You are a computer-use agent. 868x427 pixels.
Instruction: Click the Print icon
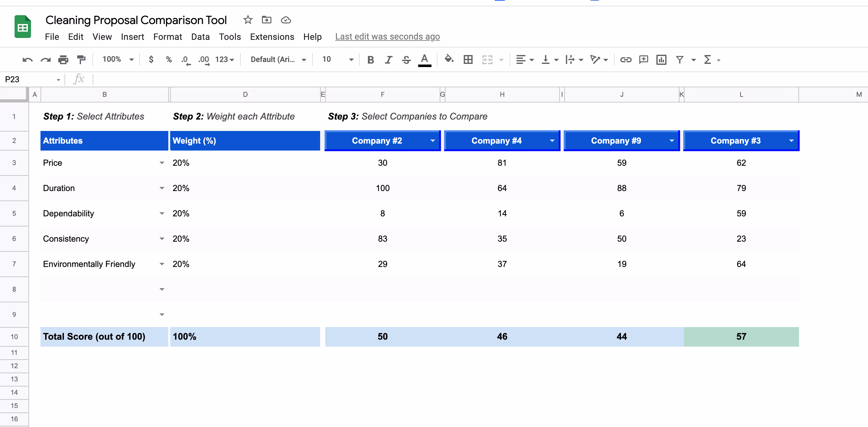[63, 60]
